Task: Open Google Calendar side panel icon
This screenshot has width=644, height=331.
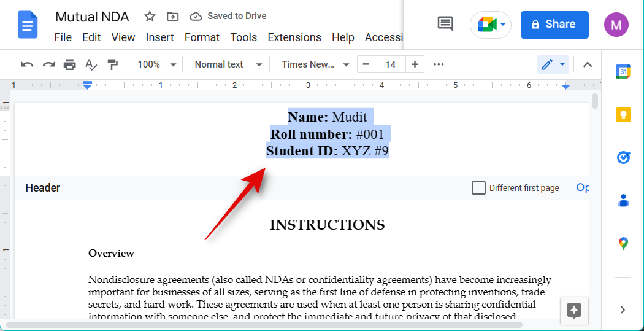Action: tap(623, 72)
